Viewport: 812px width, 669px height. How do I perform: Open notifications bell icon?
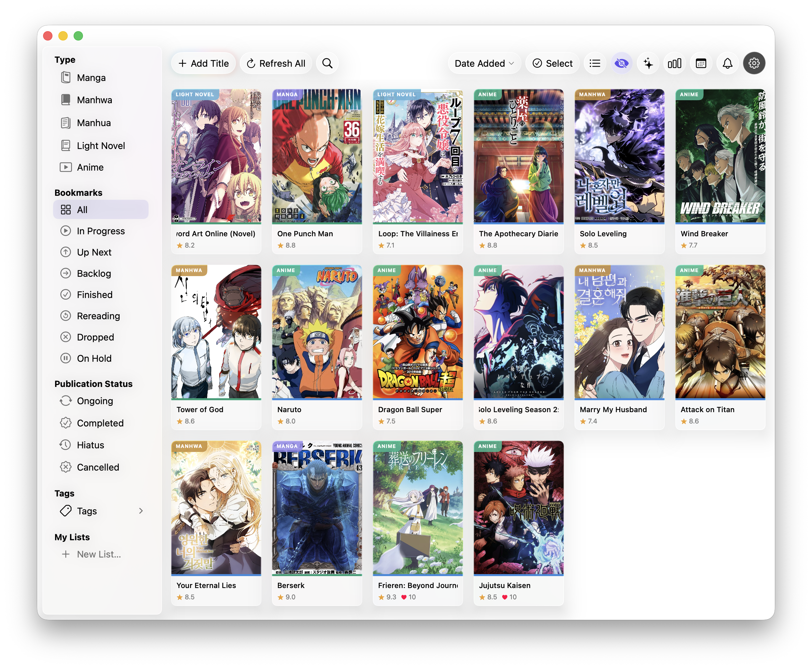[x=727, y=63]
